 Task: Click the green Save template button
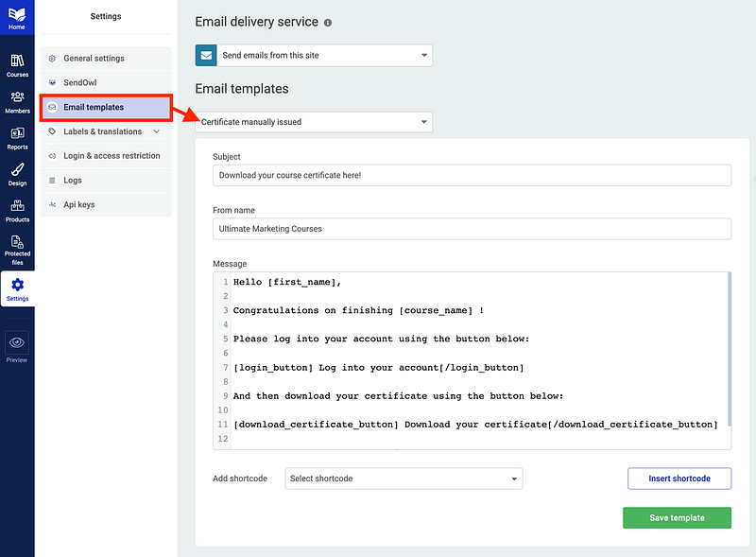tap(677, 517)
